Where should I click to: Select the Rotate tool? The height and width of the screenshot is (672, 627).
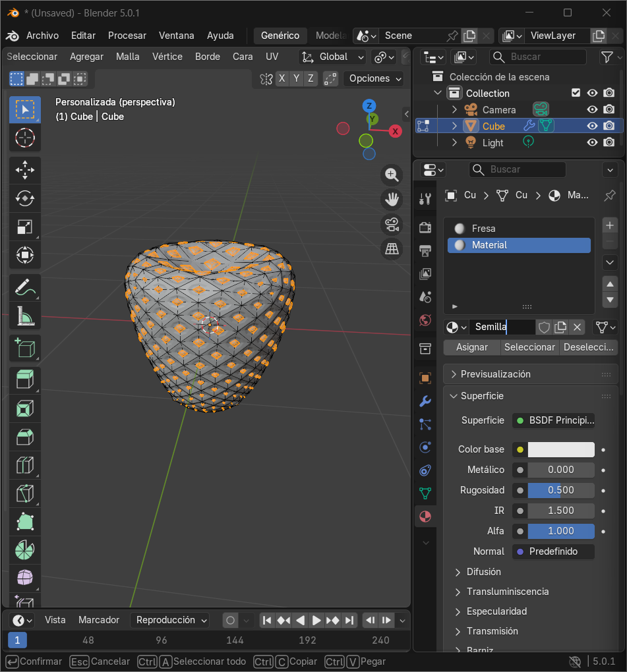(24, 198)
